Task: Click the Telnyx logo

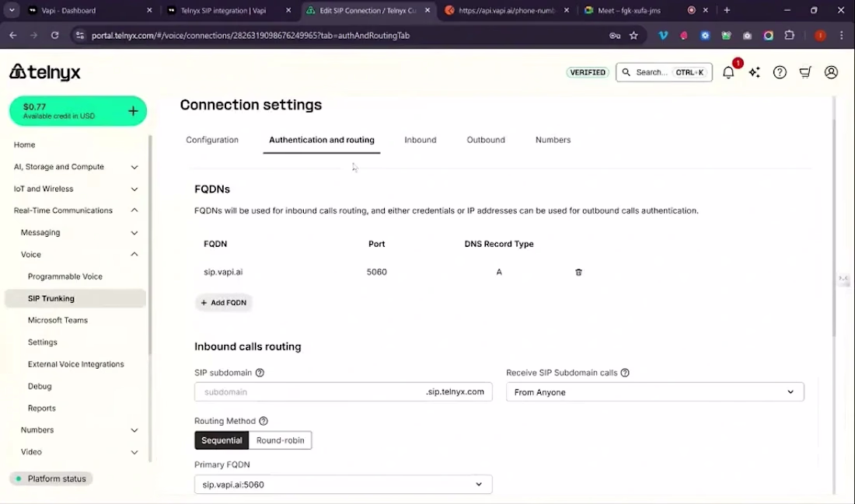Action: [45, 71]
